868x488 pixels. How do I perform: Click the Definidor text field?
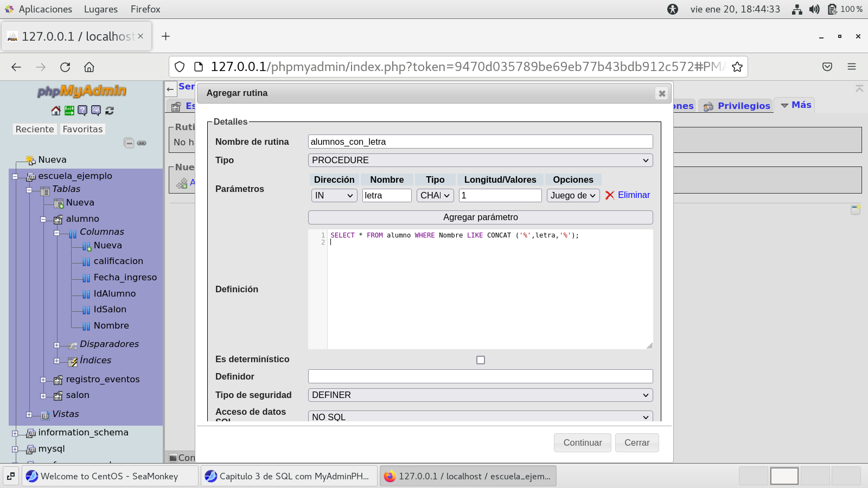pos(480,376)
